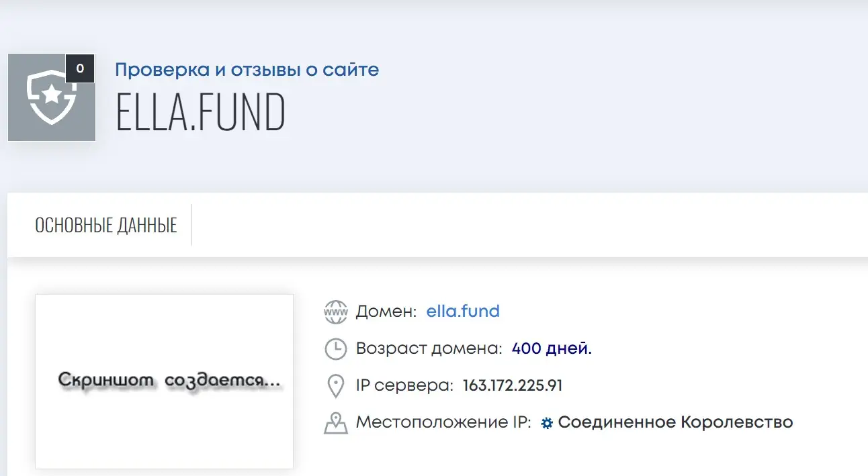Click the Возраст домена label
This screenshot has width=868, height=476.
click(x=429, y=349)
